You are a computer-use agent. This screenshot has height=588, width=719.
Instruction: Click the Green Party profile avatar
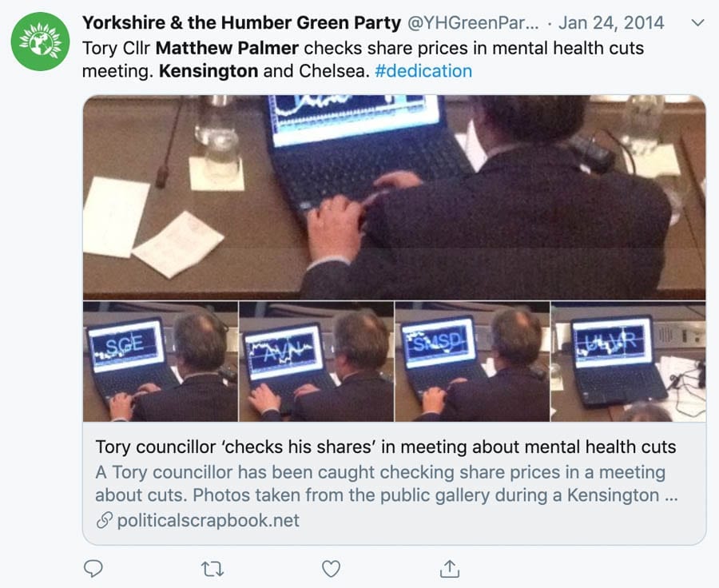(41, 42)
